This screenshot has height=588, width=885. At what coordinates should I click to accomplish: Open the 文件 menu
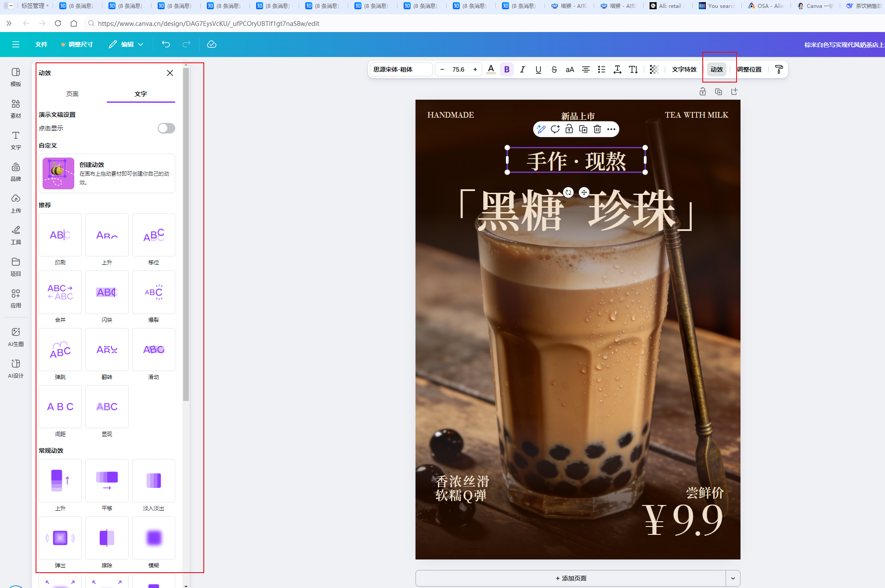(41, 44)
